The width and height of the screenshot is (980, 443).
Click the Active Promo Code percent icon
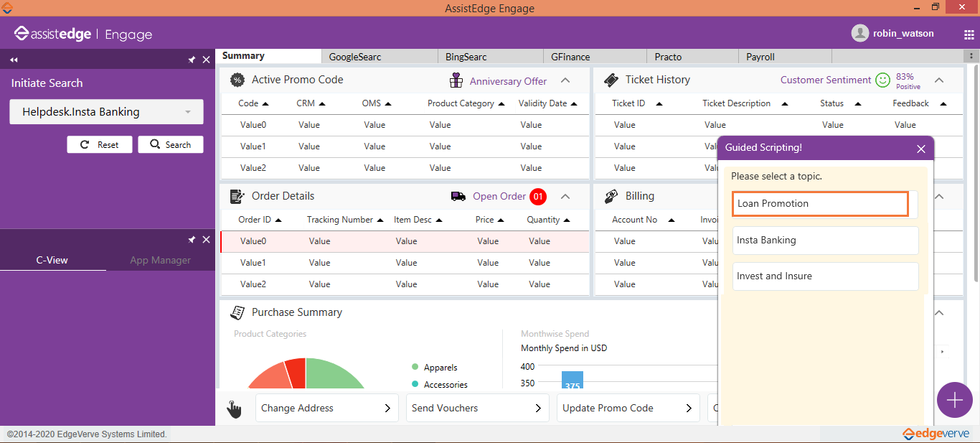click(x=237, y=80)
